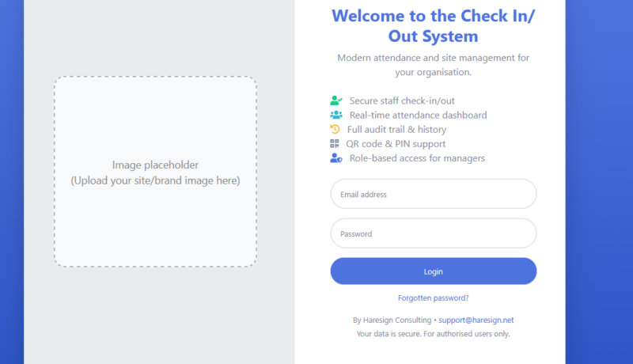Click the "QR code & PIN support" text
633x364 pixels.
pyautogui.click(x=396, y=144)
